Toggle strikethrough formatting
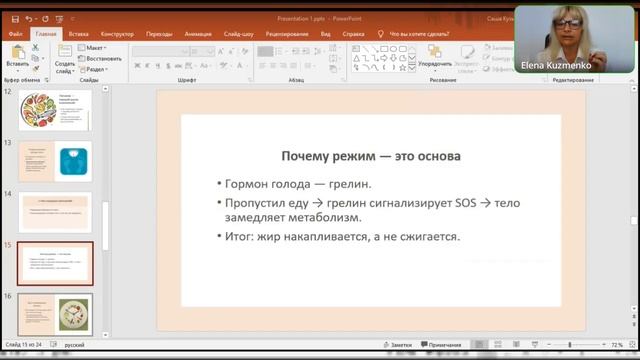 point(178,66)
